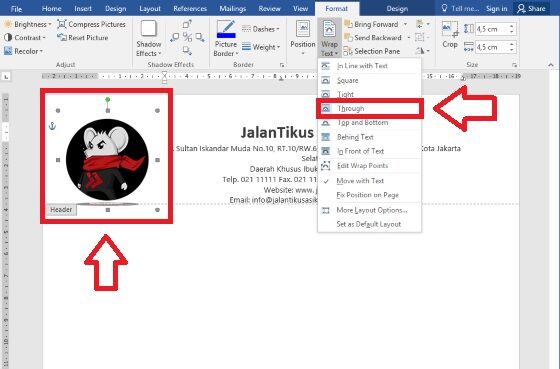Click the Compress Pictures icon
Image resolution: width=560 pixels, height=369 pixels.
[62, 24]
